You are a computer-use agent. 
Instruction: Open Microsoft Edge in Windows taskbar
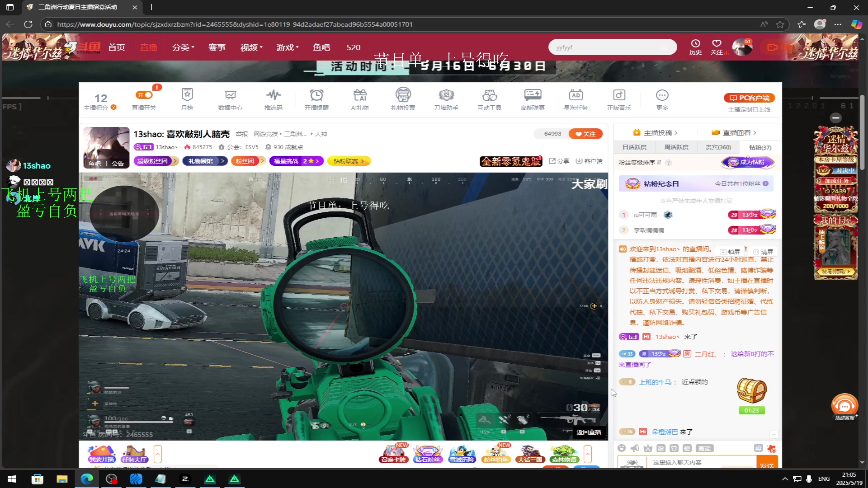point(87,479)
